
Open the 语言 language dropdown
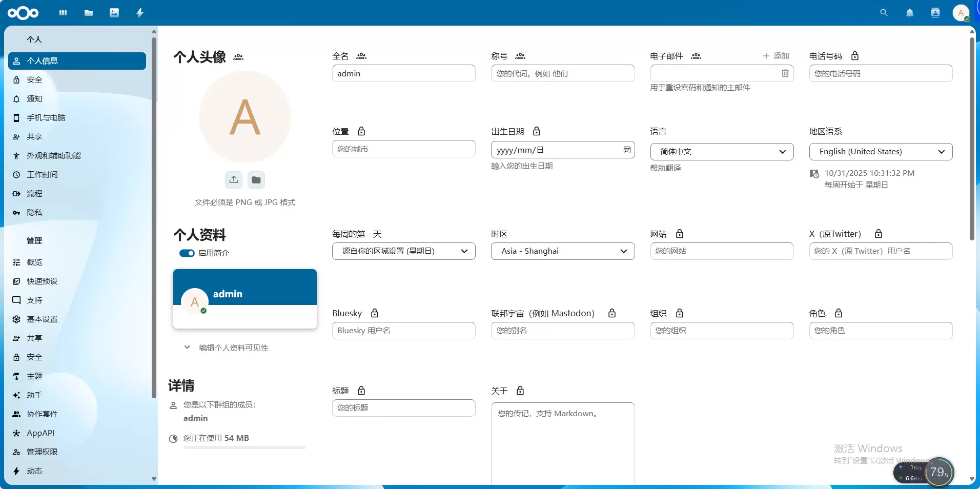722,152
